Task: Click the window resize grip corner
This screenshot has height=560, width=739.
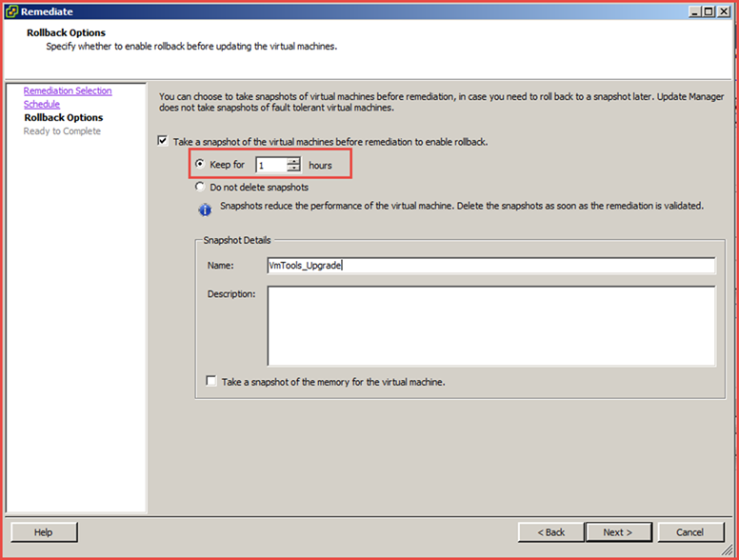Action: click(728, 550)
